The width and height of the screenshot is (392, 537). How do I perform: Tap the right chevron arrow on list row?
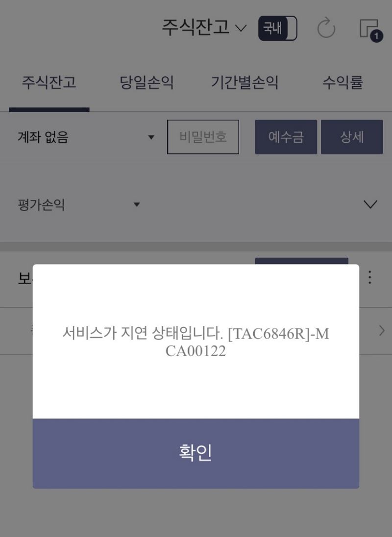(x=382, y=331)
